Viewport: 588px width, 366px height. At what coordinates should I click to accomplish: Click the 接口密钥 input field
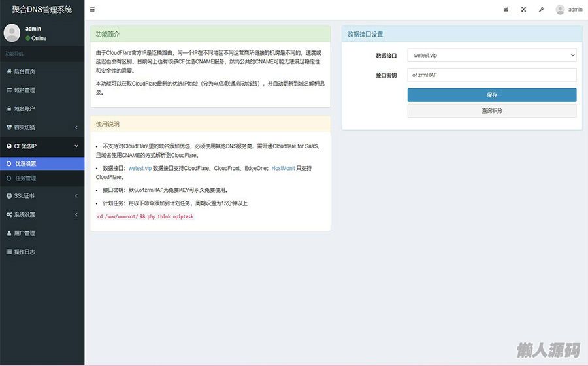491,75
